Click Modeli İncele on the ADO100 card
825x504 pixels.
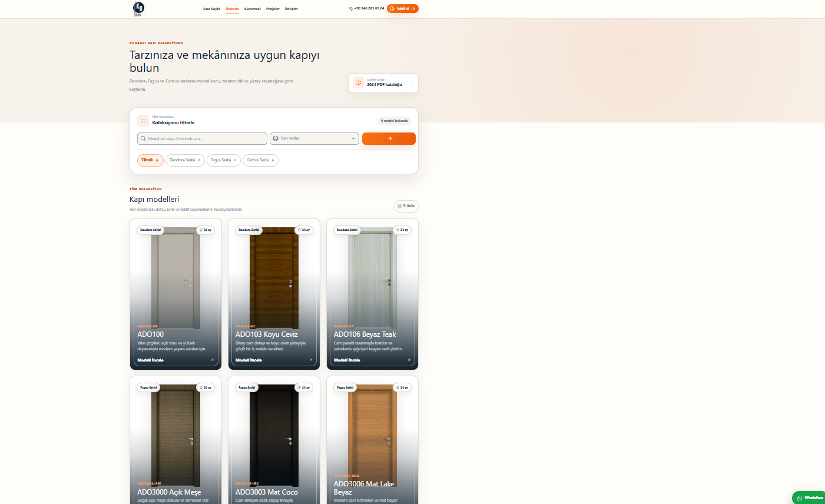click(x=151, y=360)
